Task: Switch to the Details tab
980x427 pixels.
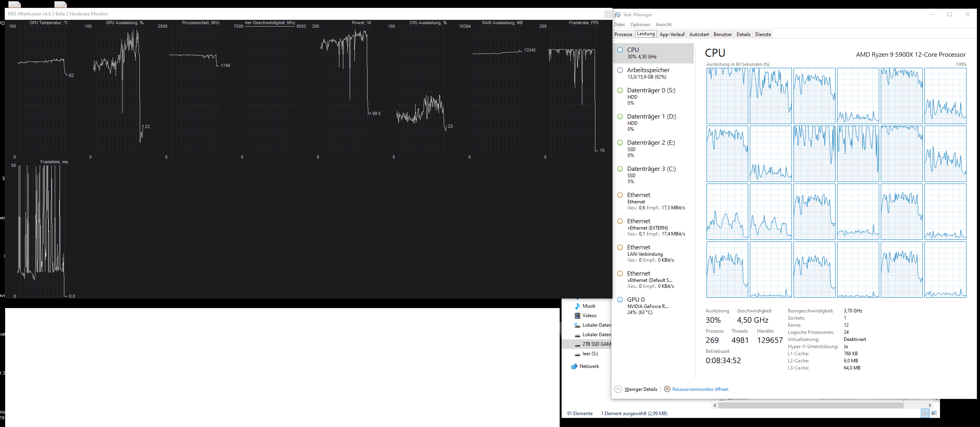Action: tap(743, 34)
